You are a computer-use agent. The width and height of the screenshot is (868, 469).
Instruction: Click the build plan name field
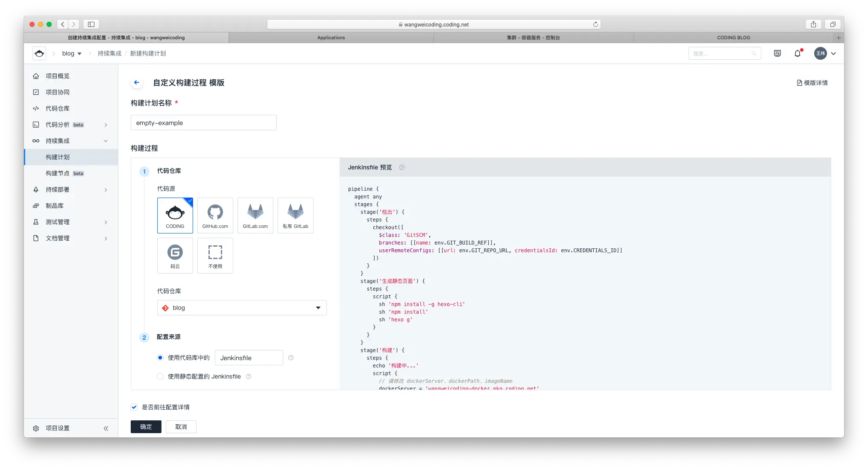pos(203,123)
